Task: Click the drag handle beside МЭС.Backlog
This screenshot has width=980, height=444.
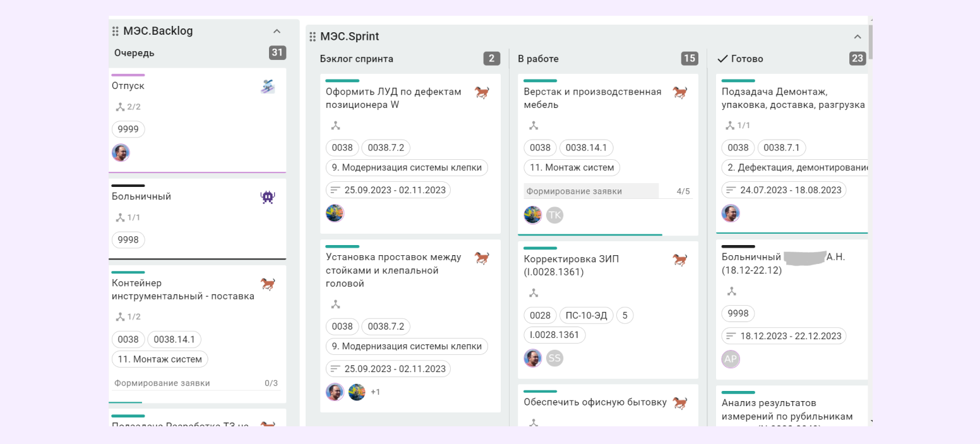Action: click(x=115, y=31)
